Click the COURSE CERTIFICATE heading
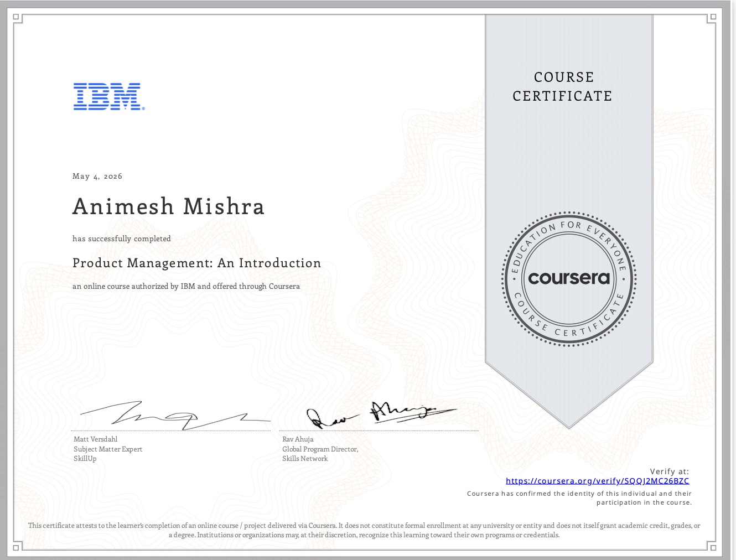Image resolution: width=736 pixels, height=560 pixels. (x=562, y=86)
